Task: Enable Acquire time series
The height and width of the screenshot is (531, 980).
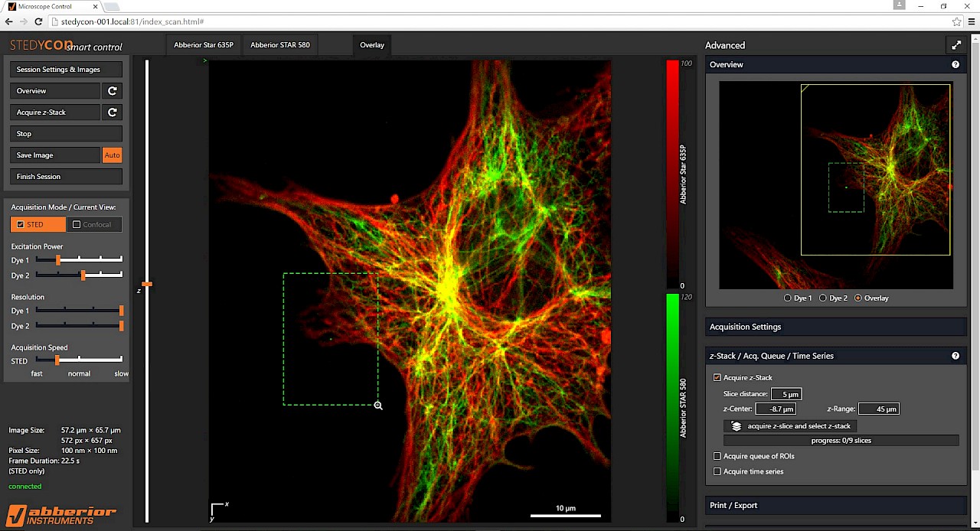Action: [717, 472]
